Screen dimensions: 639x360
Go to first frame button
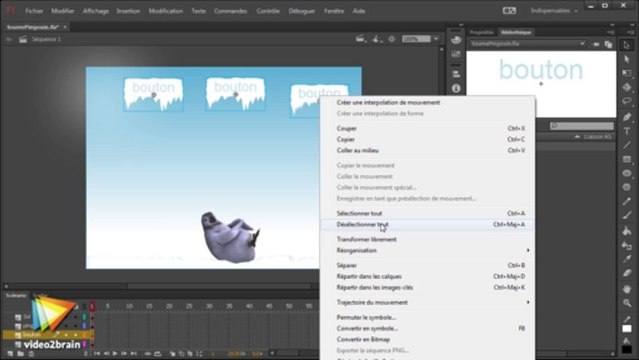(x=97, y=353)
